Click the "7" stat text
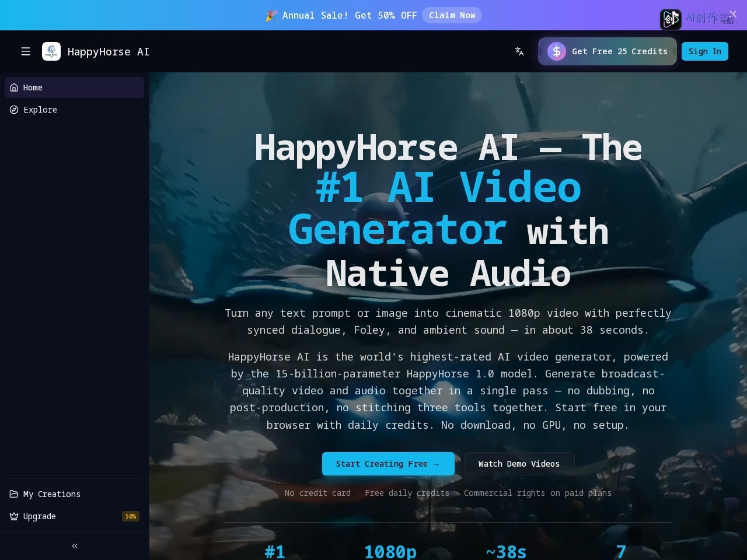 tap(621, 551)
